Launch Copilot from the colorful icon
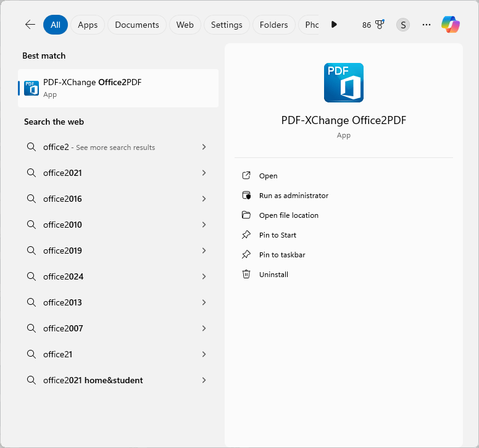This screenshot has width=479, height=448. [450, 25]
